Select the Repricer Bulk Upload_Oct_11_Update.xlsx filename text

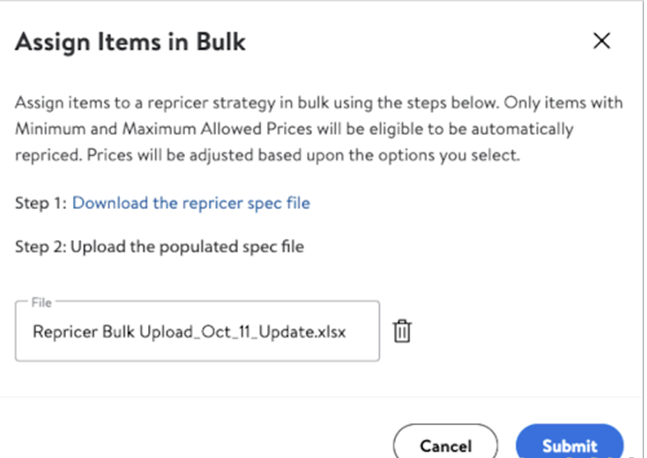point(189,332)
